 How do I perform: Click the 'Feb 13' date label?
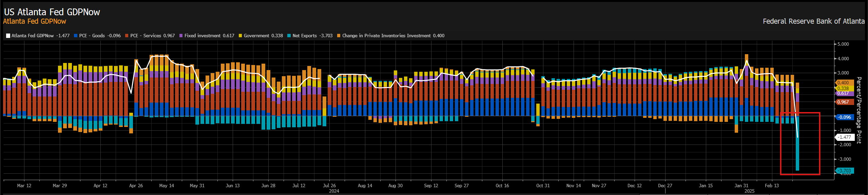coord(772,186)
